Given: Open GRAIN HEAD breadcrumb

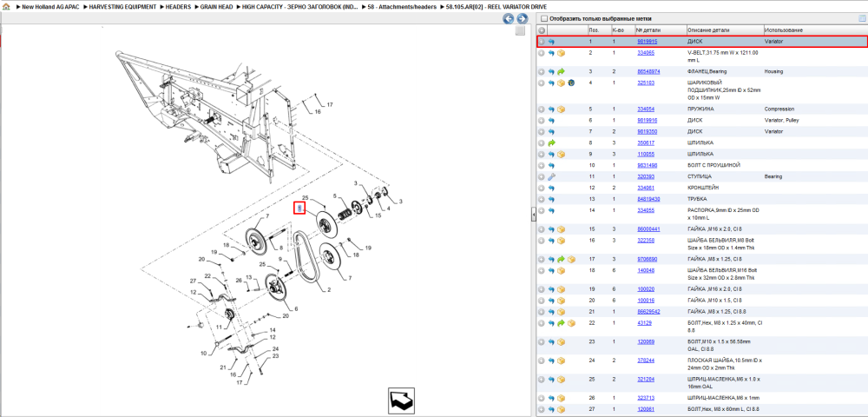Looking at the screenshot, I should coord(216,7).
